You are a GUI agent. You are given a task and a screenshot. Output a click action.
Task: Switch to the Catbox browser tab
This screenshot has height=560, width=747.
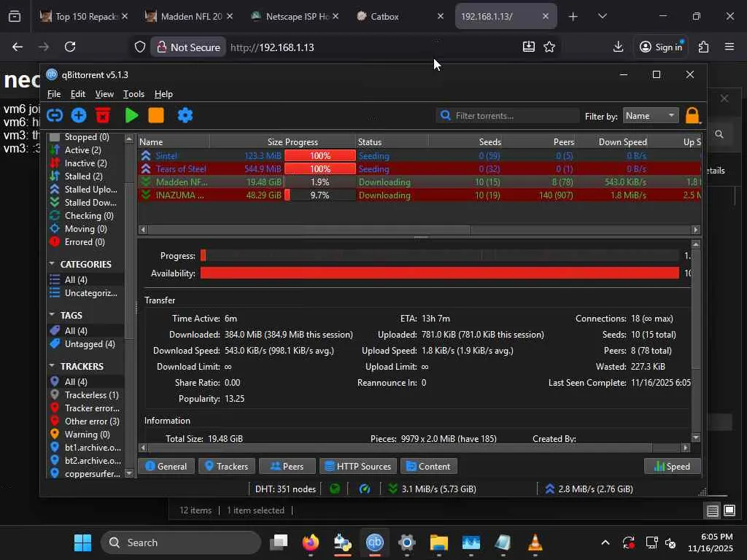pos(400,16)
